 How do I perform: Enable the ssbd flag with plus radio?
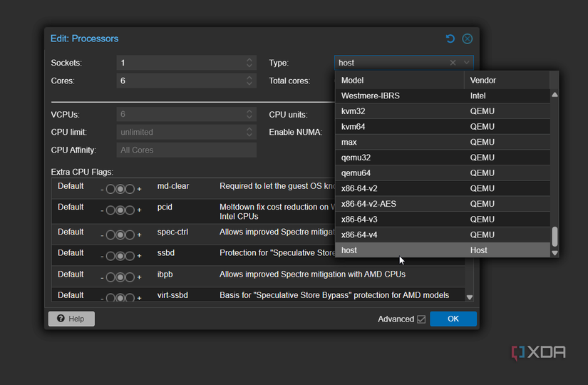point(130,256)
